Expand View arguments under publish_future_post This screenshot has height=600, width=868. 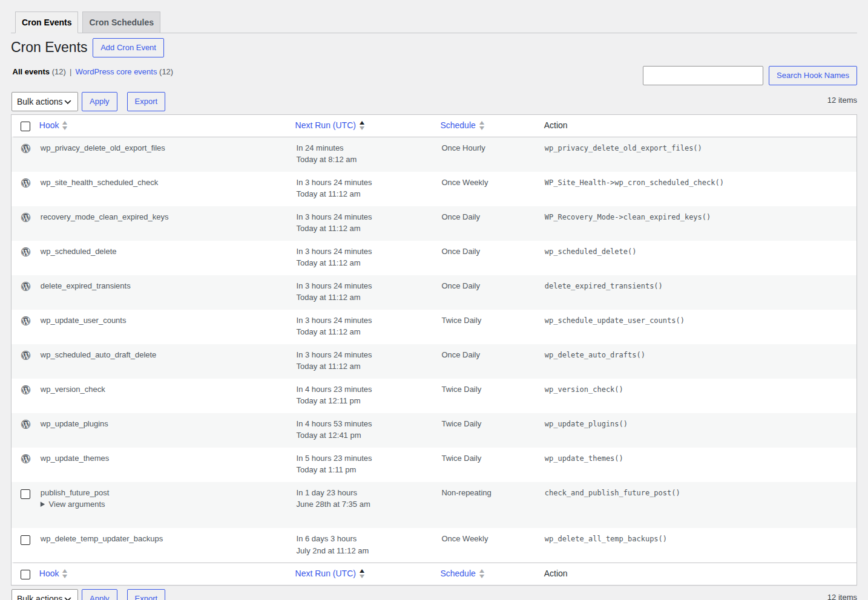73,504
